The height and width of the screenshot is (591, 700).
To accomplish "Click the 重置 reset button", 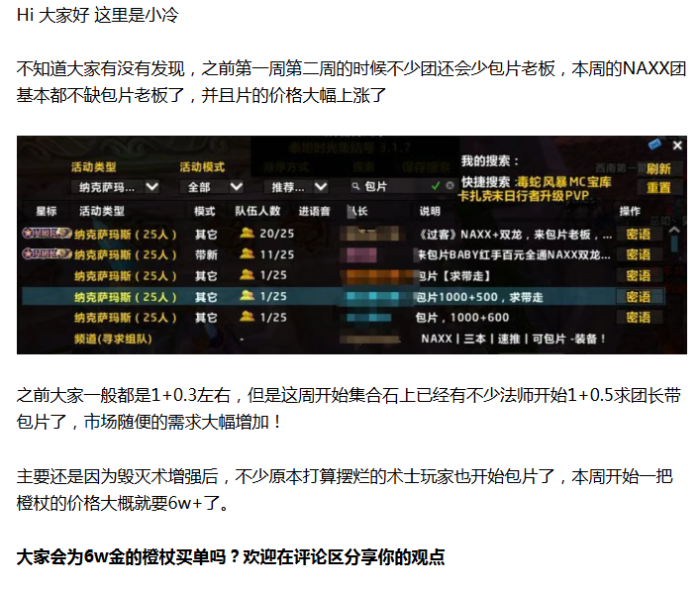I will point(658,187).
